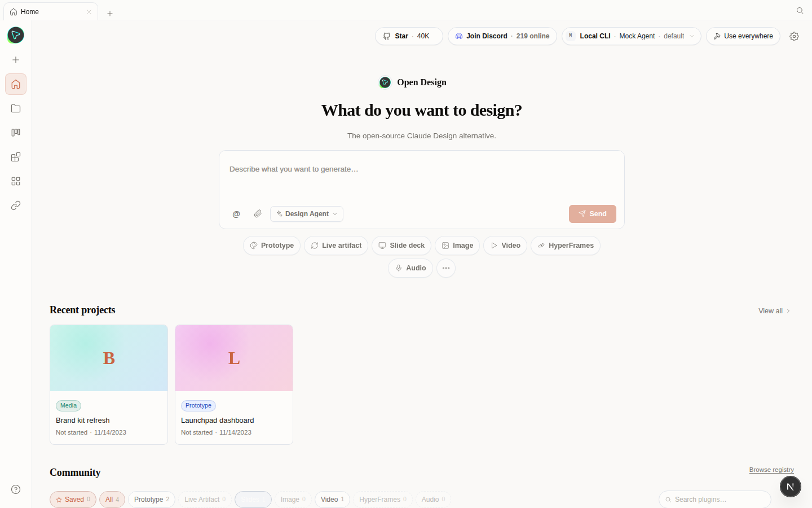Open the more options ellipsis chip
The width and height of the screenshot is (812, 508).
446,268
